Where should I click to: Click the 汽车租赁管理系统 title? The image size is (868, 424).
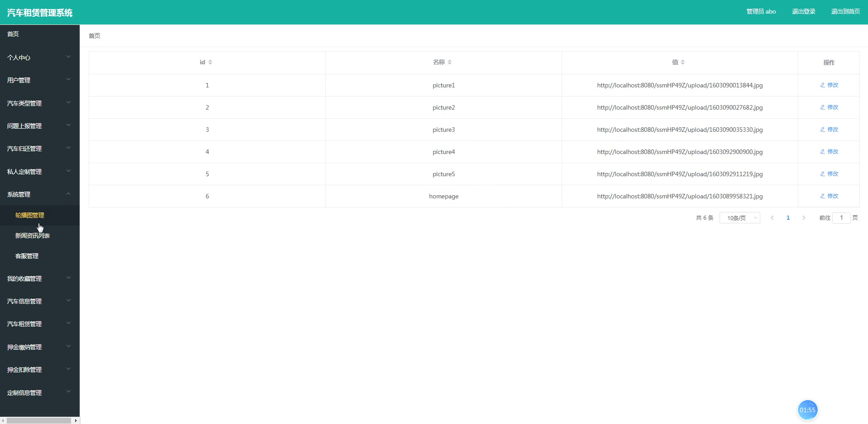[40, 13]
